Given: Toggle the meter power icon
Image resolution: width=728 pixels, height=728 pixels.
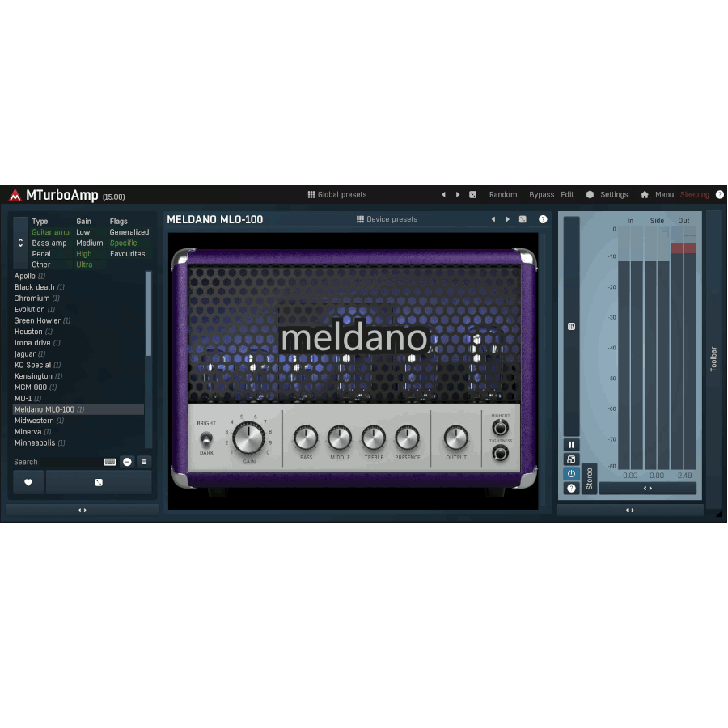Looking at the screenshot, I should coord(572,473).
